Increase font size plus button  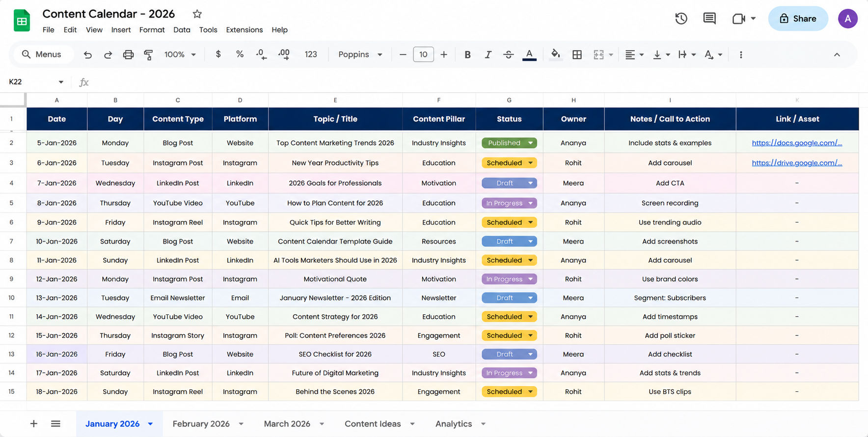(444, 55)
